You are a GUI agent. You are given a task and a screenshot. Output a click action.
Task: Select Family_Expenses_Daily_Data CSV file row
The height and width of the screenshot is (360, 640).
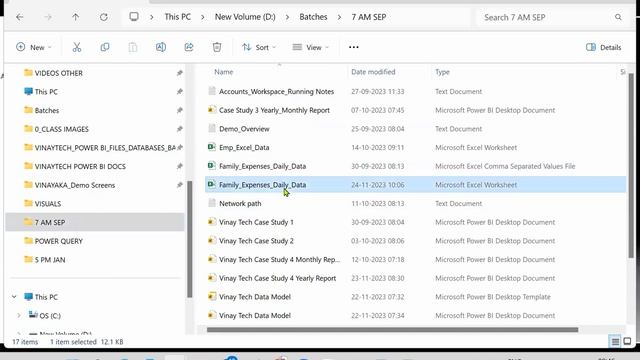[x=416, y=166]
